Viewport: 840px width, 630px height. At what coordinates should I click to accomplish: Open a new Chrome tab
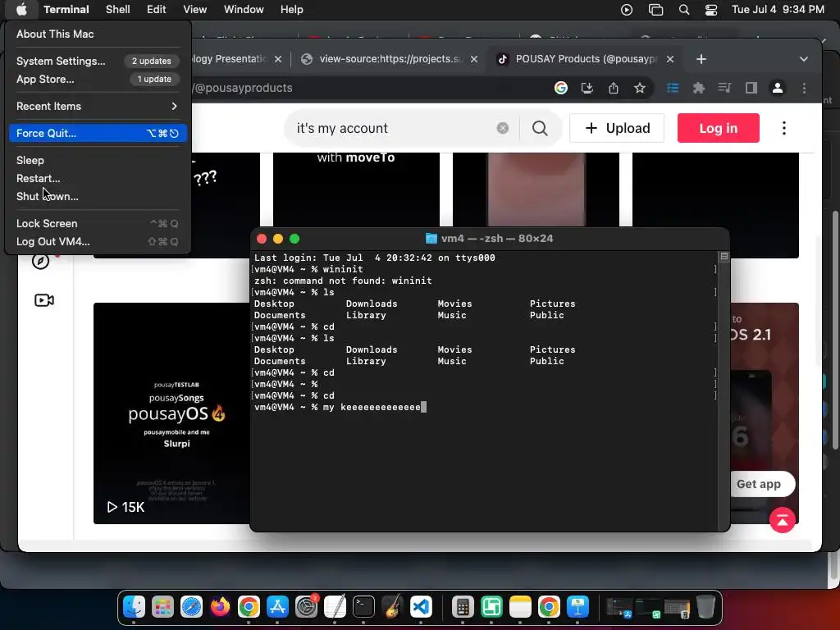tap(701, 59)
